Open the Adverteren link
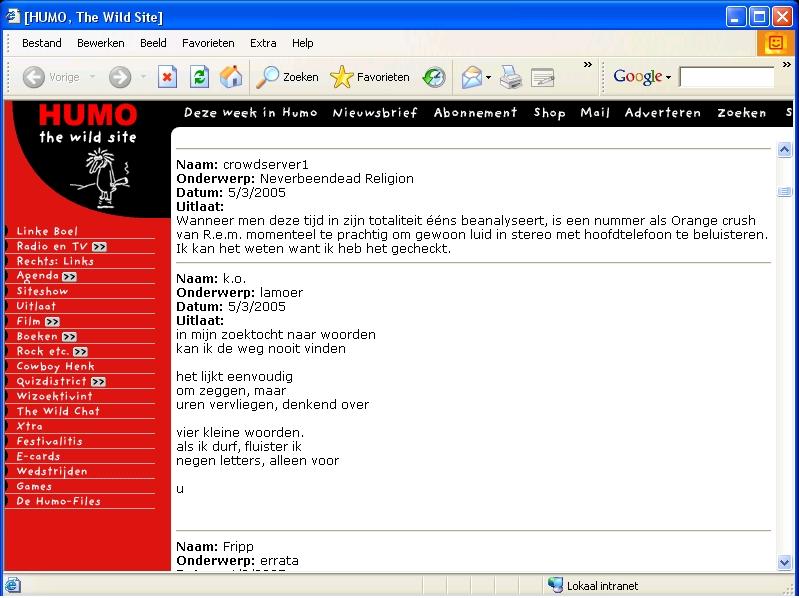The width and height of the screenshot is (799, 598). coord(663,113)
